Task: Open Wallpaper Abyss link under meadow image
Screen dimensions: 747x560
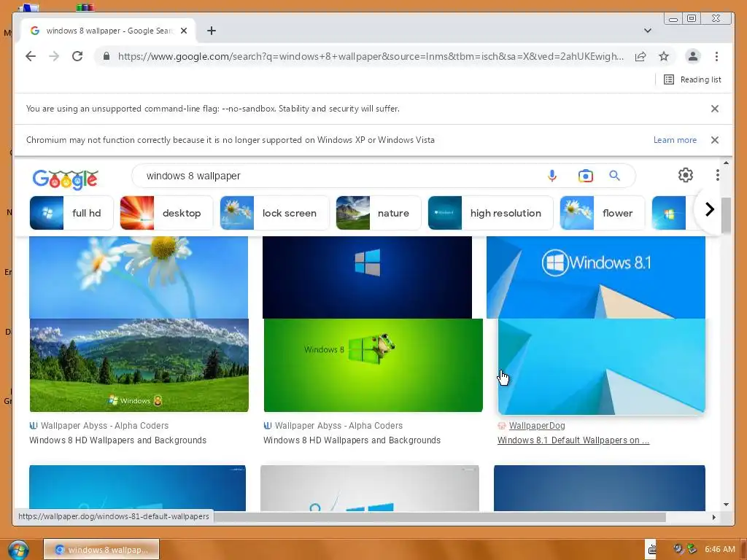Action: (104, 426)
